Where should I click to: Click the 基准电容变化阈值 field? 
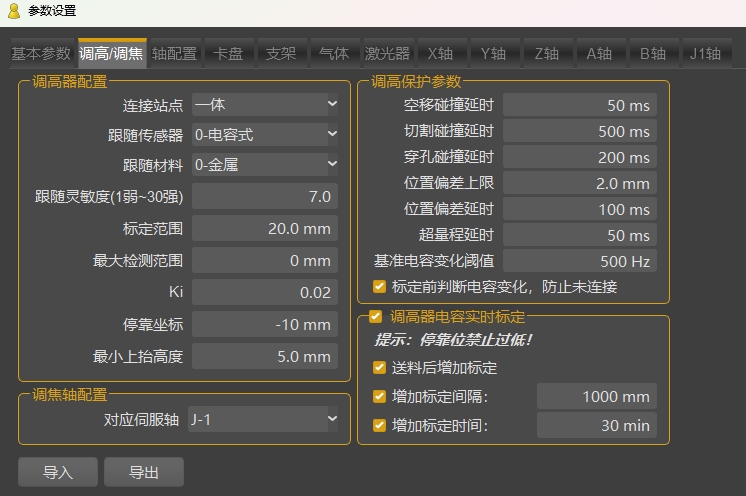579,261
